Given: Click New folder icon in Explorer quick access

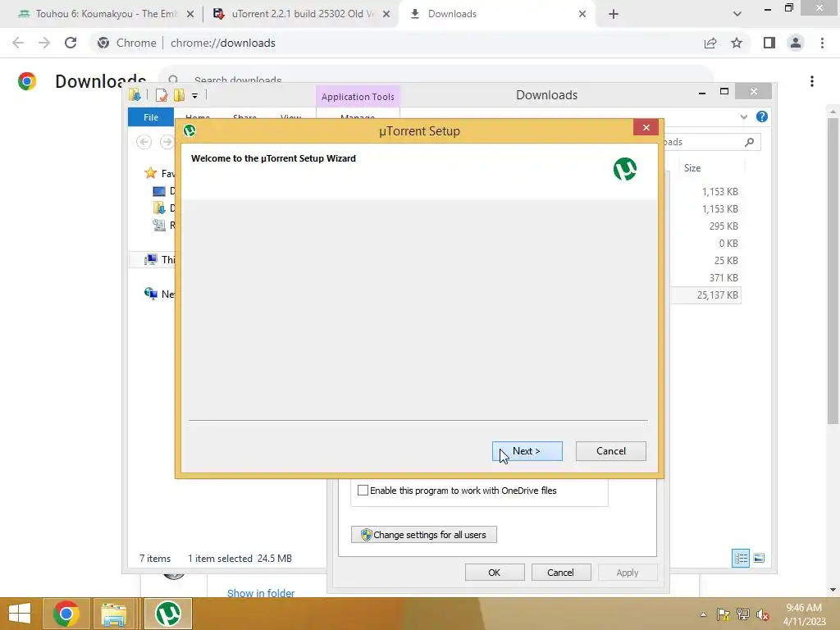Looking at the screenshot, I should point(179,95).
